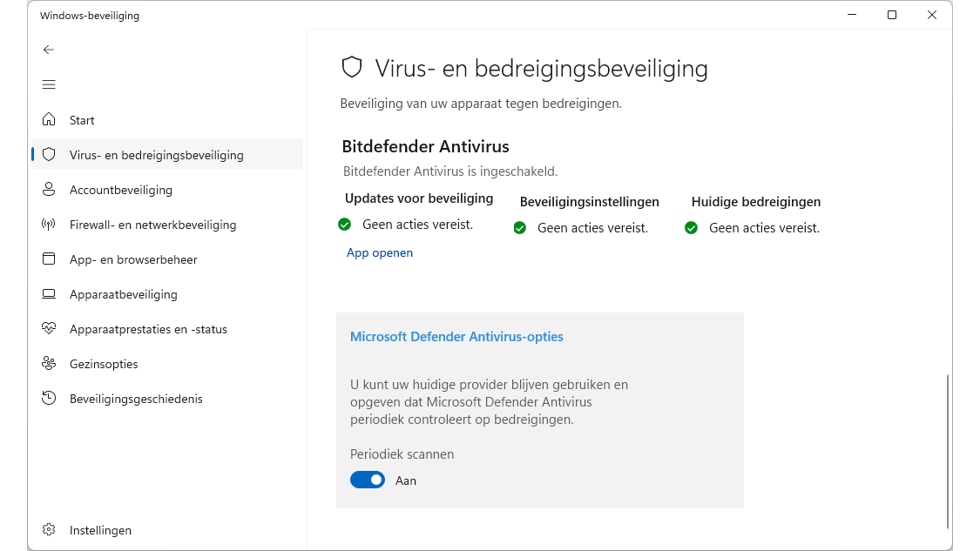Click the vertical scrollbar on the right
This screenshot has width=980, height=551.
pos(948,451)
